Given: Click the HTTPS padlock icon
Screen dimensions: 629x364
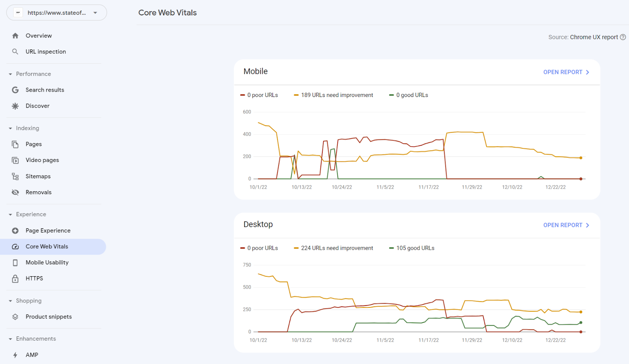Looking at the screenshot, I should click(15, 278).
